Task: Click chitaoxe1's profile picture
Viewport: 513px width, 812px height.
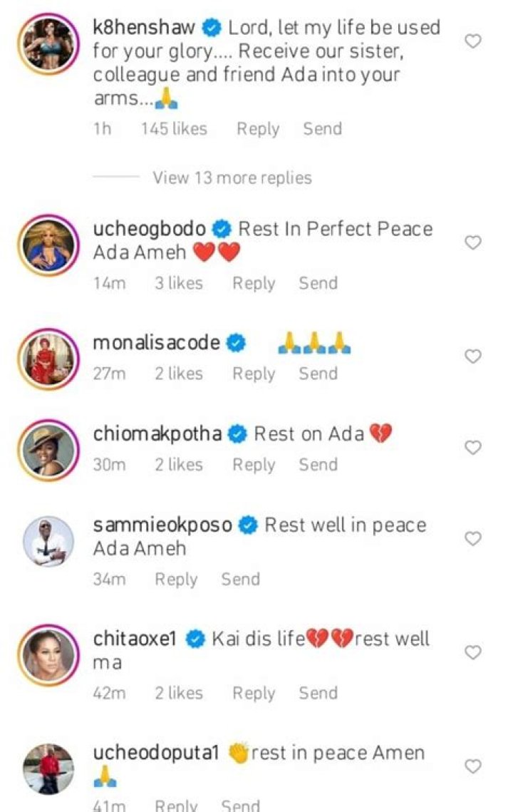Action: pyautogui.click(x=49, y=652)
